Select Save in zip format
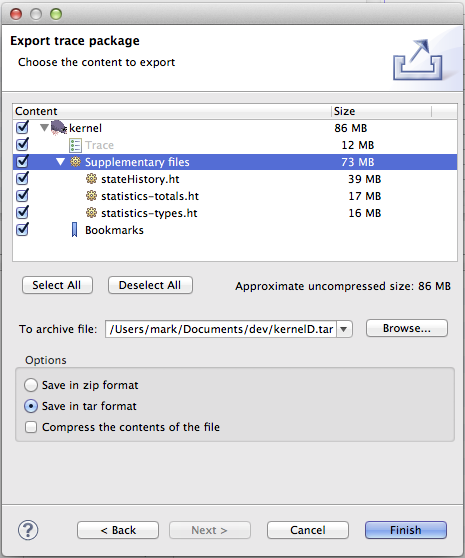This screenshot has width=465, height=558. pyautogui.click(x=31, y=385)
